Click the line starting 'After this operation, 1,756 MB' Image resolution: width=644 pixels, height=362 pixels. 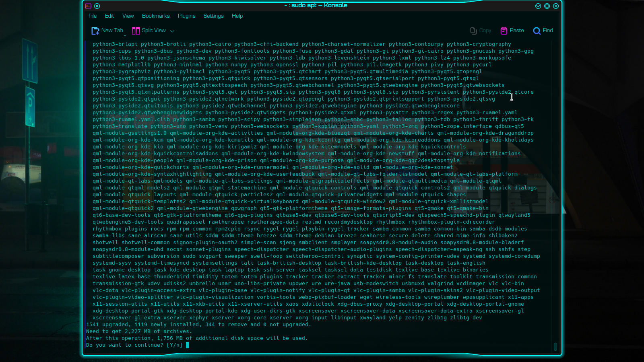[197, 338]
